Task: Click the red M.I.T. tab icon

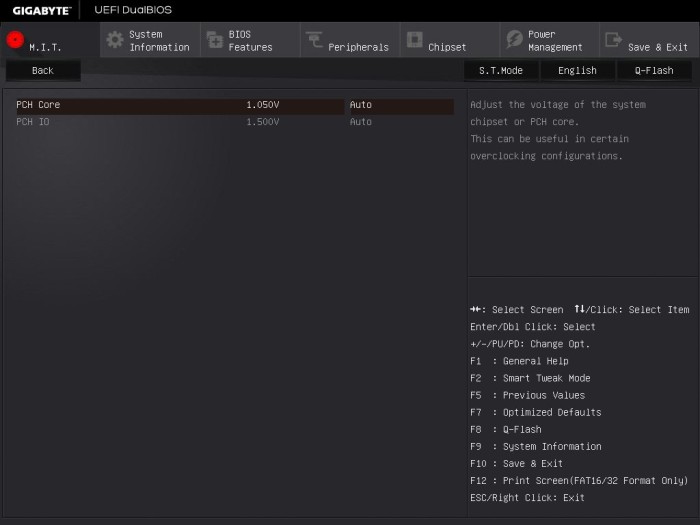Action: coord(15,40)
